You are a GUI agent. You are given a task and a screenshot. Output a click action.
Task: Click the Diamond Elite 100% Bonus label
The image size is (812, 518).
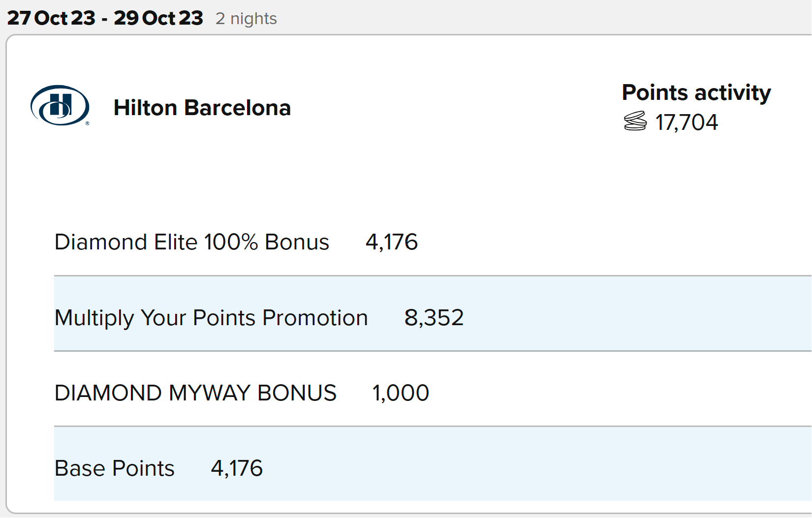(x=191, y=242)
